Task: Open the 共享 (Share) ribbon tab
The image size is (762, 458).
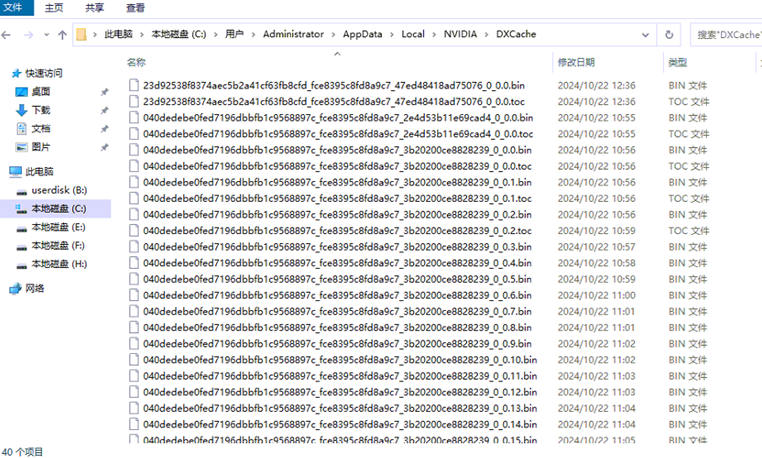Action: 94,8
